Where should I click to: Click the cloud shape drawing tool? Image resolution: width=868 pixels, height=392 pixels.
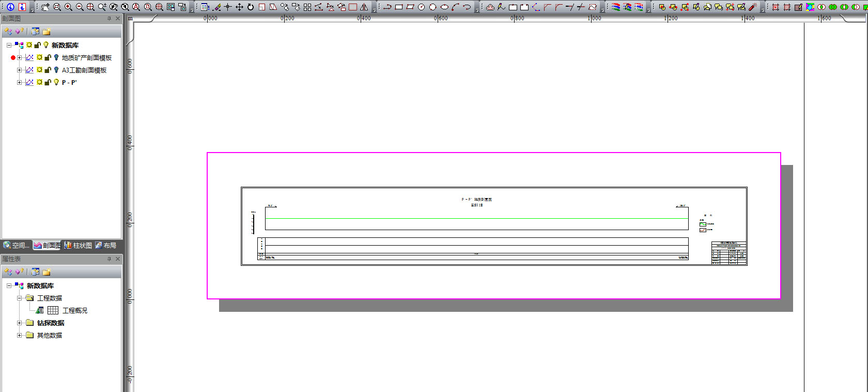pos(490,7)
